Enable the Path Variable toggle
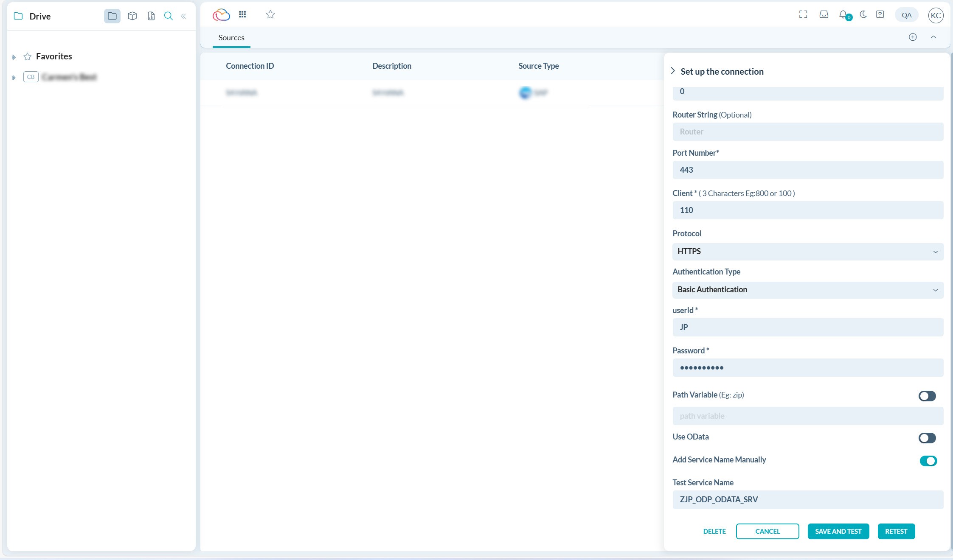Viewport: 953px width, 560px height. click(x=927, y=396)
